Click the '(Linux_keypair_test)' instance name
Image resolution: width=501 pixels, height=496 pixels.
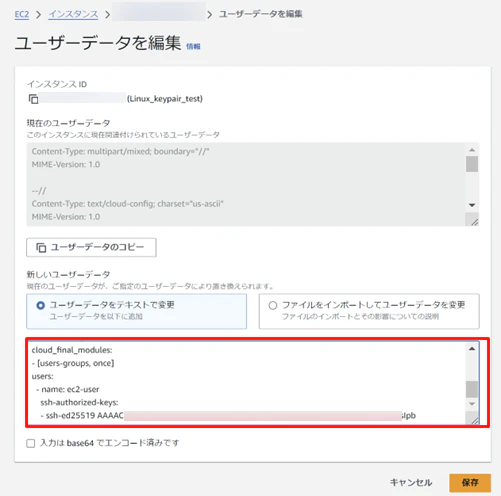pyautogui.click(x=165, y=99)
